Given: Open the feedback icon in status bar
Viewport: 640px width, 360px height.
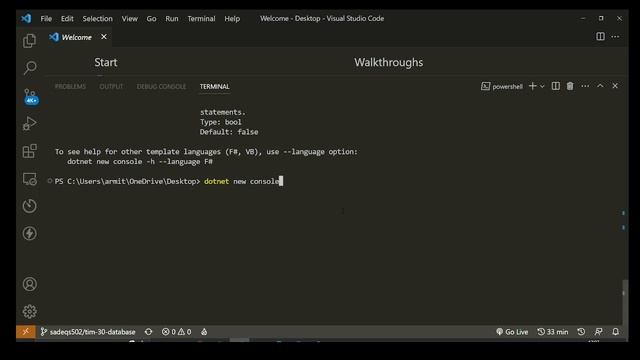Looking at the screenshot, I should pos(598,332).
